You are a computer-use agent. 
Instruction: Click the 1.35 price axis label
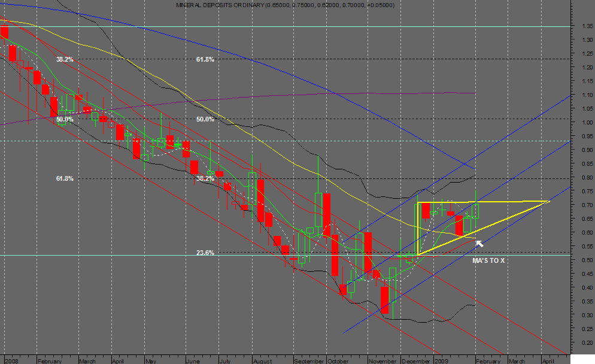tap(587, 26)
